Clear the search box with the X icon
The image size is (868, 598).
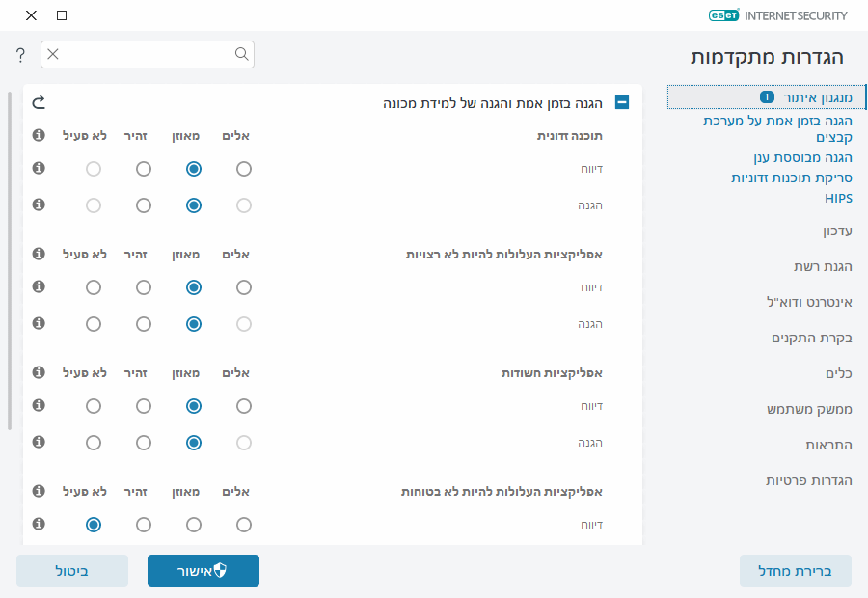click(53, 55)
